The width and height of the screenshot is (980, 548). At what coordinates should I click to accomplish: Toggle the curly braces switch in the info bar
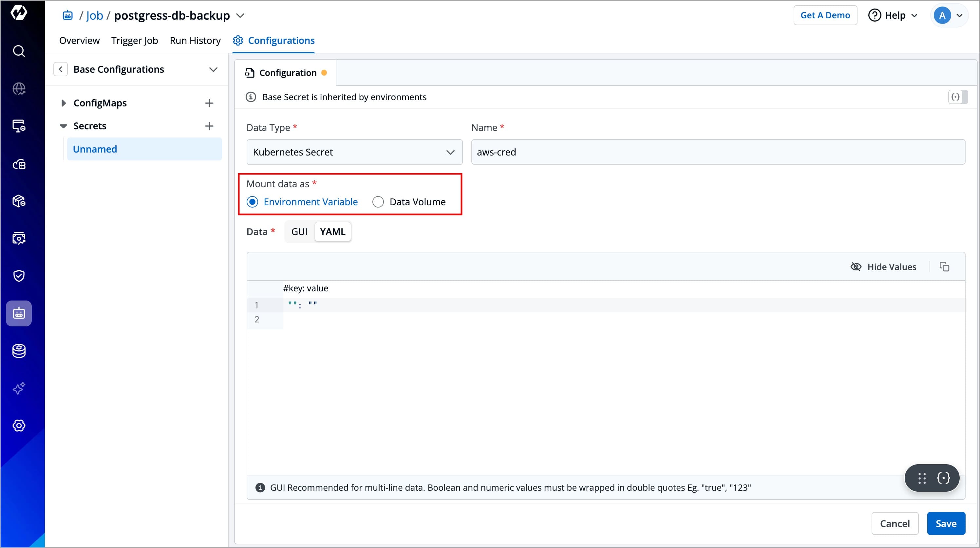[957, 97]
